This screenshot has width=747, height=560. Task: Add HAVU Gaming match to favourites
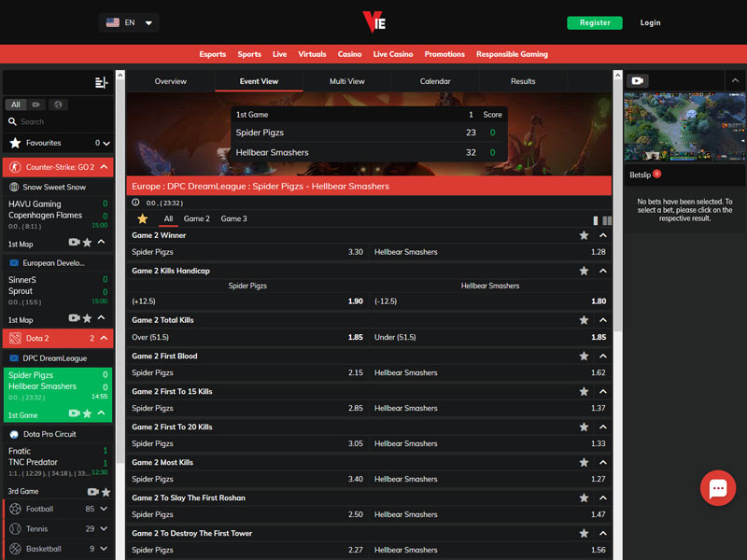pyautogui.click(x=87, y=243)
